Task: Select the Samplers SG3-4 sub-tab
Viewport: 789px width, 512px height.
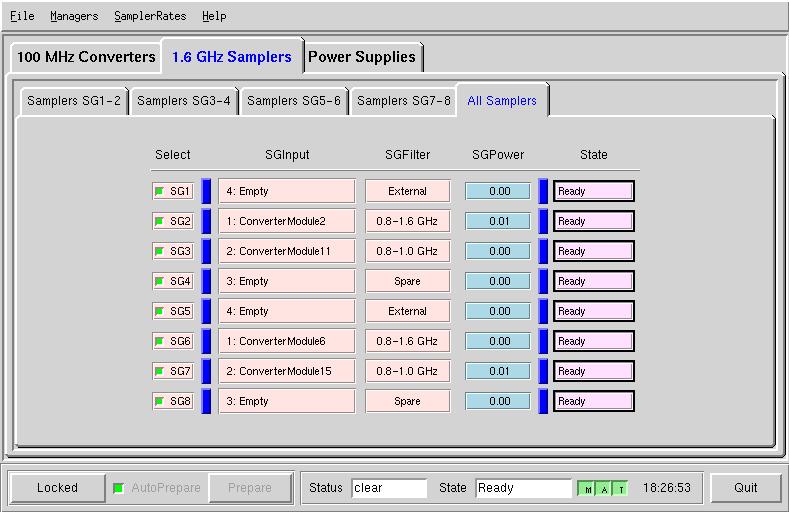Action: click(184, 101)
